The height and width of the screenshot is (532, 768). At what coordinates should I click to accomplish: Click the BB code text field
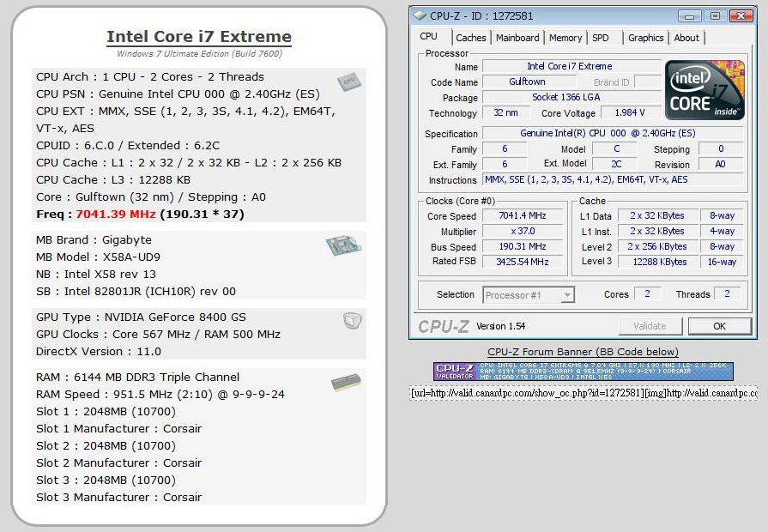coord(583,393)
